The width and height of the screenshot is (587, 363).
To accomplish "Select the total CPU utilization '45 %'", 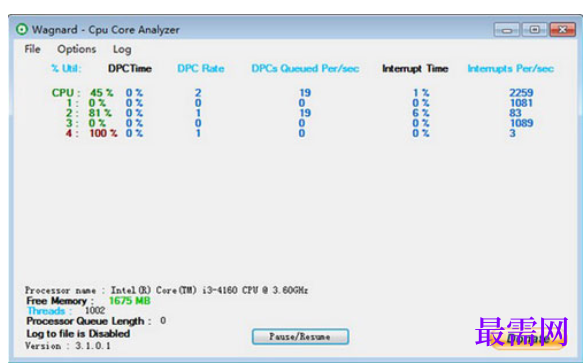I will click(x=101, y=92).
